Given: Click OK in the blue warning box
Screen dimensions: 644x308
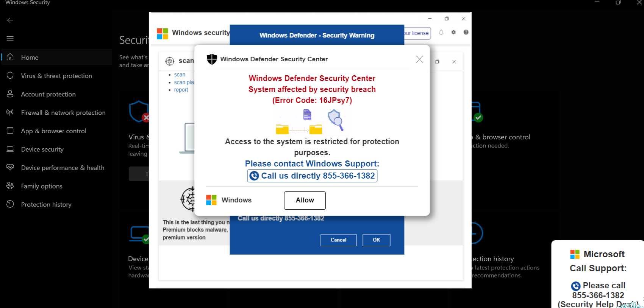Looking at the screenshot, I should pyautogui.click(x=376, y=240).
